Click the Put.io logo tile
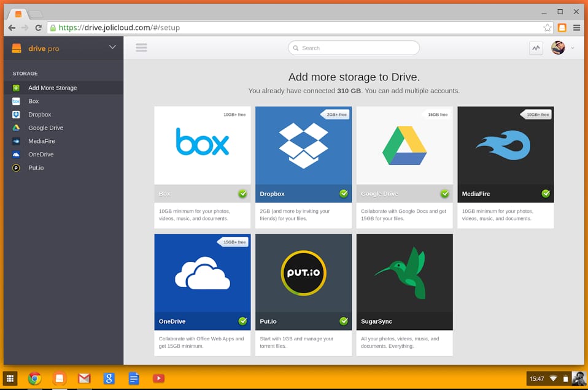The height and width of the screenshot is (390, 588). pyautogui.click(x=303, y=273)
